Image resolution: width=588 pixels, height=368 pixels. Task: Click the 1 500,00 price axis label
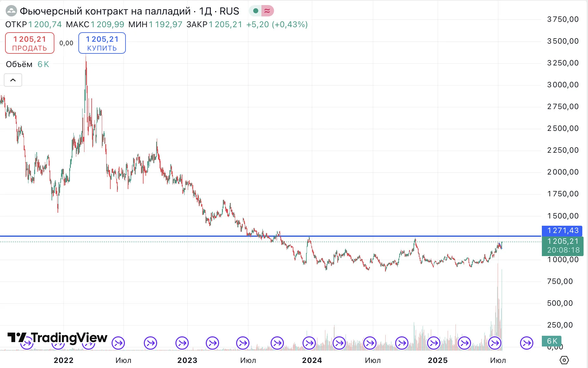pyautogui.click(x=563, y=216)
